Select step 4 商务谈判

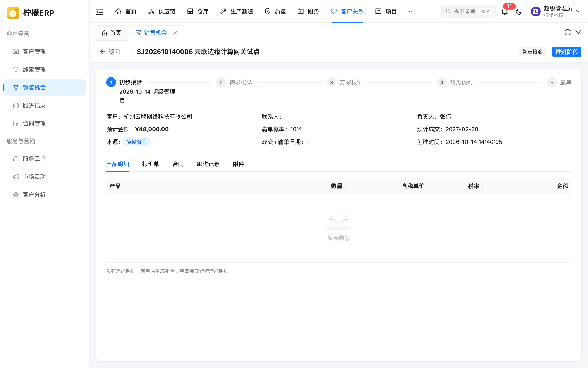[455, 83]
